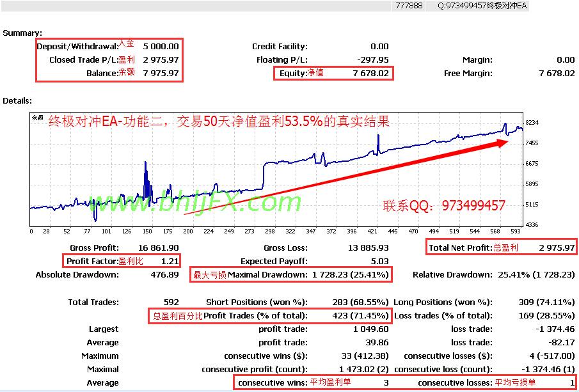Viewport: 579px width, 392px height.
Task: Click the "Balance:" label
Action: coord(102,73)
